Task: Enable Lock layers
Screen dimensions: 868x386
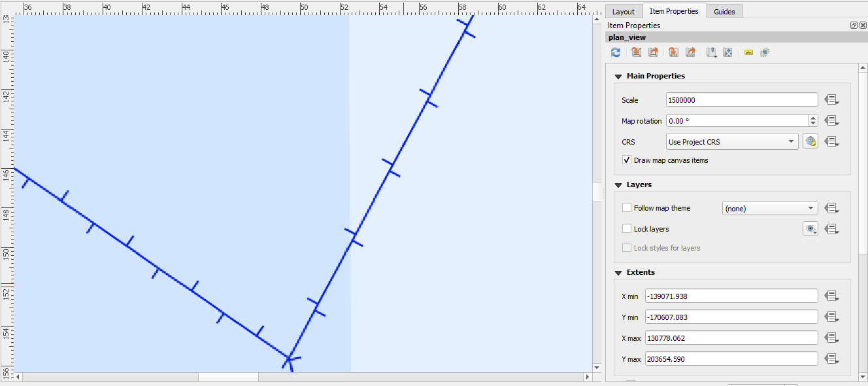Action: (627, 228)
